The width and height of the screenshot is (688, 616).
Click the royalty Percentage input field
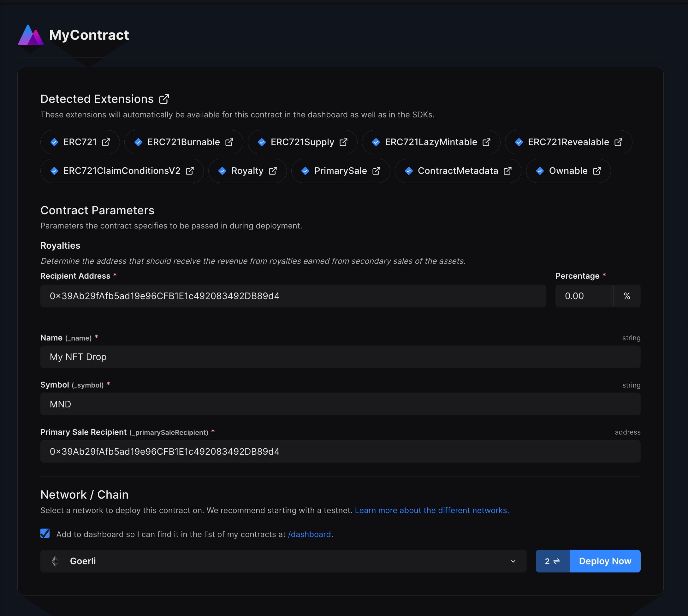[584, 296]
